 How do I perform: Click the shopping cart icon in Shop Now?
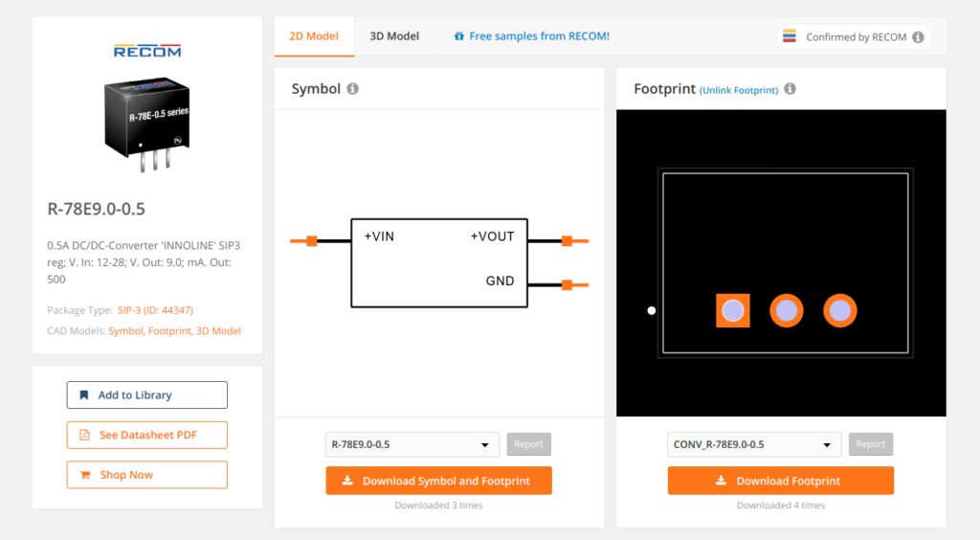[x=85, y=475]
